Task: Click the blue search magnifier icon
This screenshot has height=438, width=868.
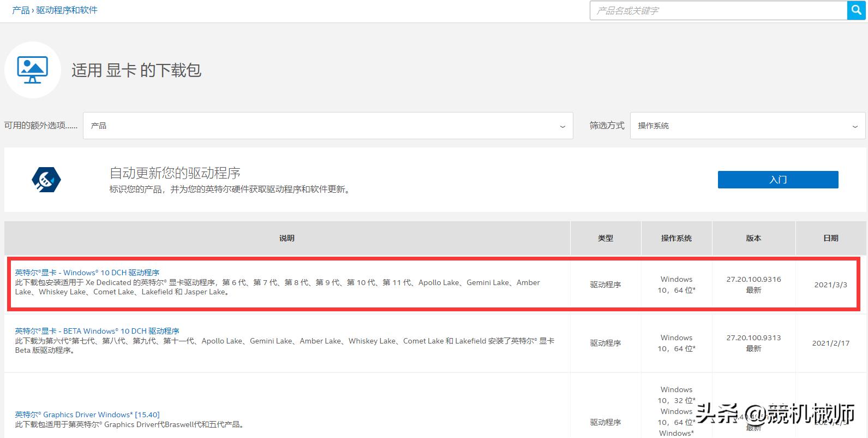Action: tap(855, 10)
